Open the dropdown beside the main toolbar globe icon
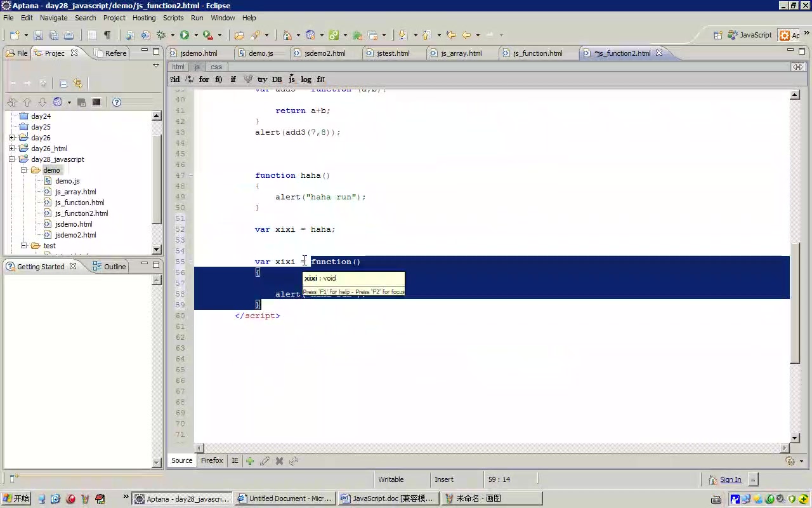This screenshot has width=812, height=508. coord(322,36)
